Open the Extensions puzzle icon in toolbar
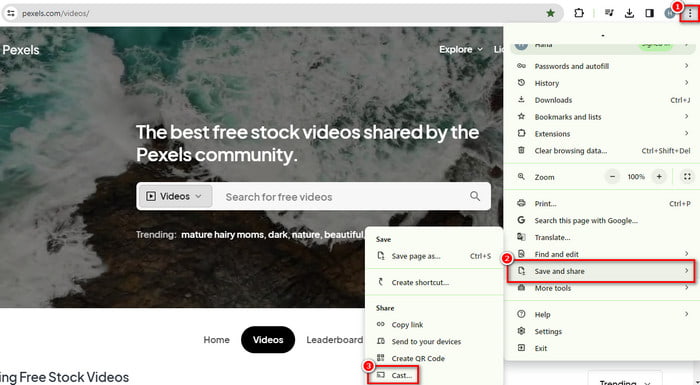 (579, 13)
